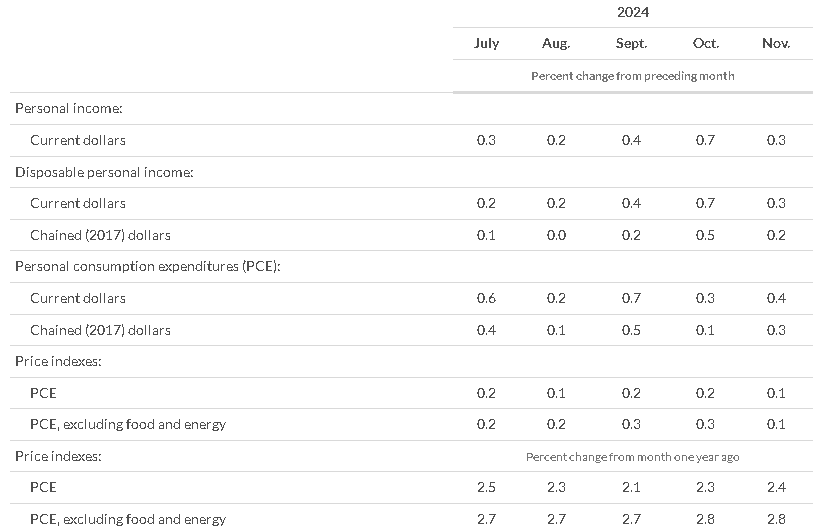This screenshot has width=821, height=531.
Task: Select the Personal income row label
Action: (x=69, y=108)
